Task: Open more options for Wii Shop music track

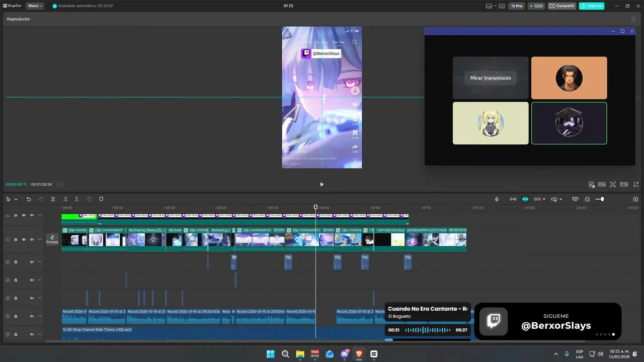Action: click(40, 334)
